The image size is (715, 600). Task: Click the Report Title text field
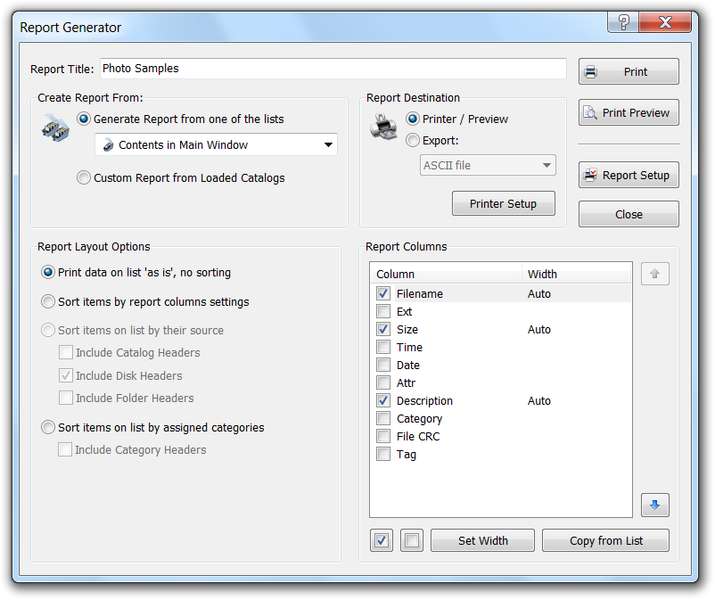332,69
